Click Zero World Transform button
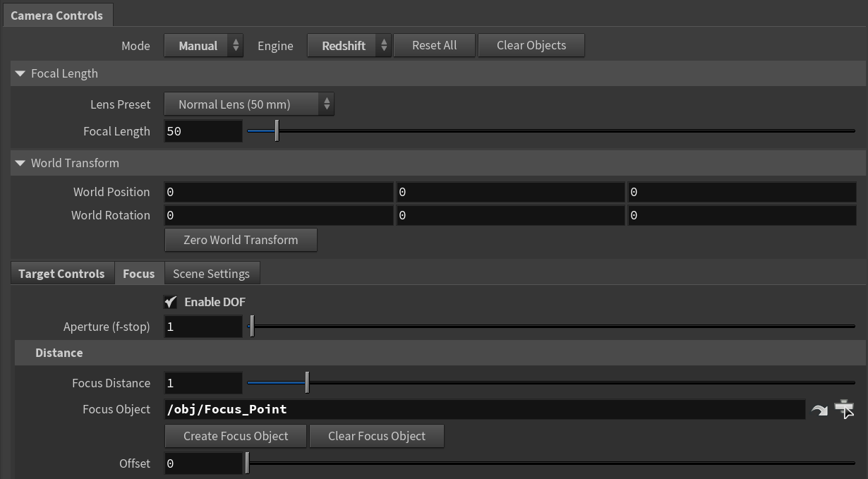Viewport: 868px width, 479px height. point(241,240)
